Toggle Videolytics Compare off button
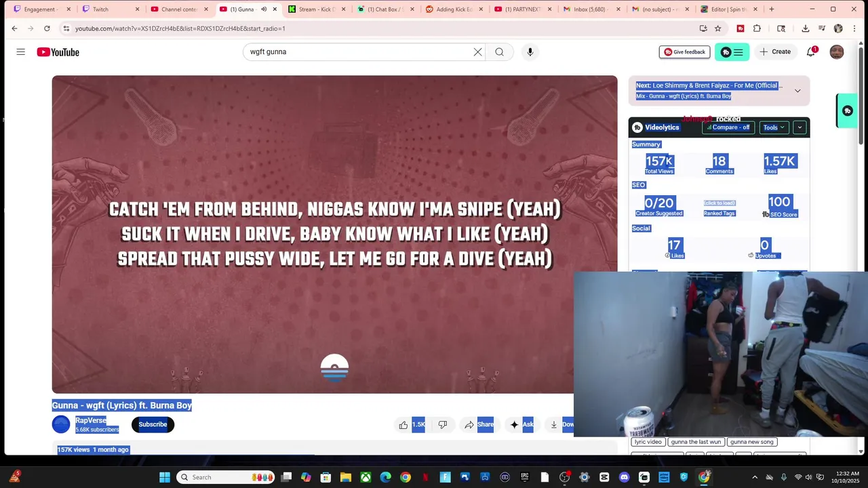The width and height of the screenshot is (868, 488). tap(728, 127)
